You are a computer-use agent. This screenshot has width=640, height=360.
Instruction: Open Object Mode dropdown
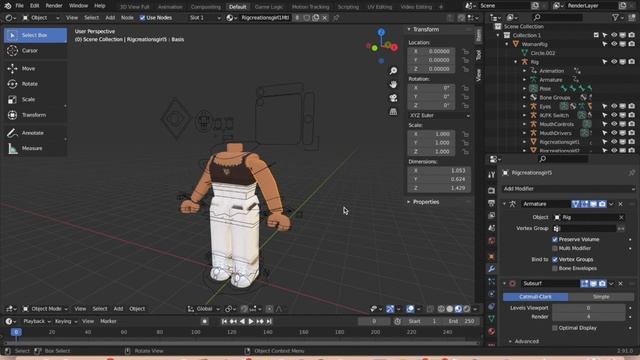click(45, 309)
